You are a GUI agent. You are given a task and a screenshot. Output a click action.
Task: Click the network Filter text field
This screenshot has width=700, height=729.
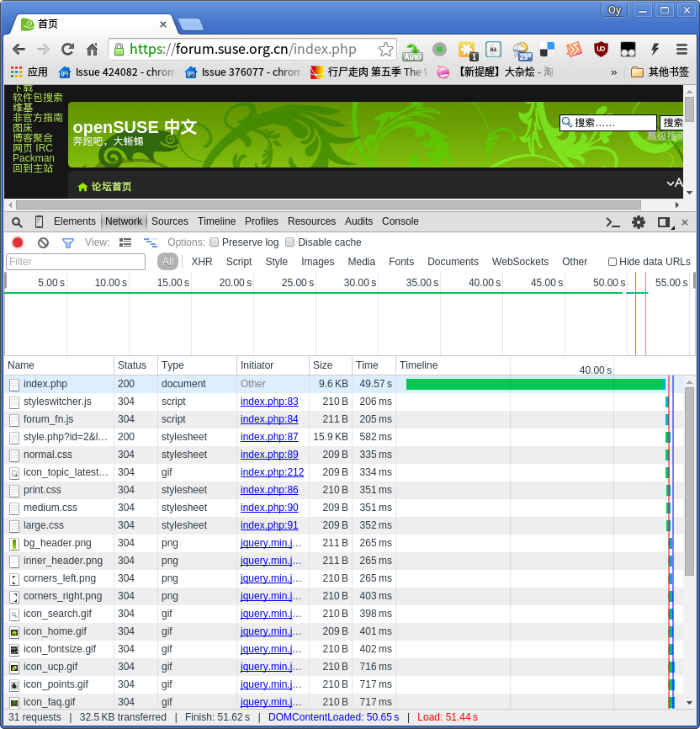click(x=76, y=262)
